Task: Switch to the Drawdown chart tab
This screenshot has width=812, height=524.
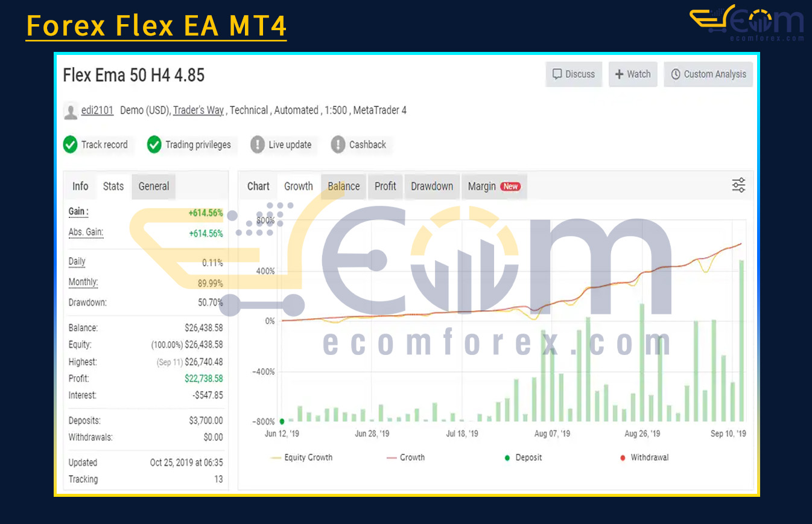Action: click(432, 187)
